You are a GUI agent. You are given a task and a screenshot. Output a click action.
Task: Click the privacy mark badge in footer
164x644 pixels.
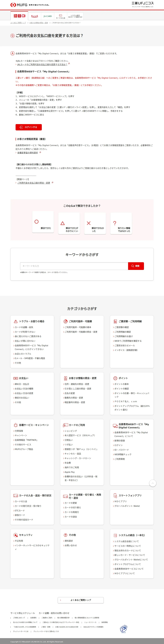point(124,629)
